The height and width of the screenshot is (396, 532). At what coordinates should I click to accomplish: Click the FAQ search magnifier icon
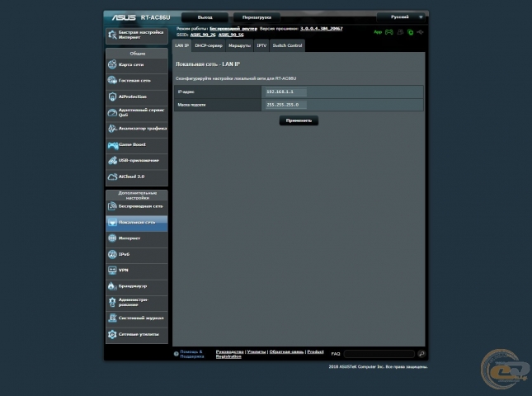tap(421, 354)
